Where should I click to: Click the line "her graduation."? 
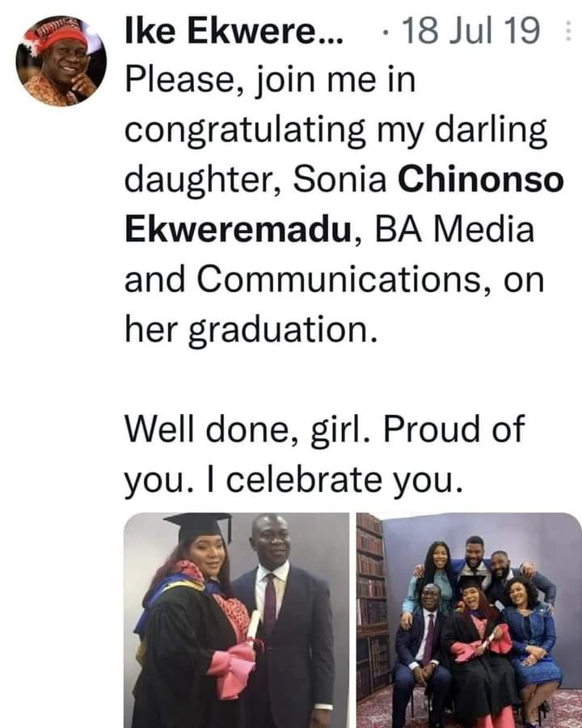click(251, 330)
